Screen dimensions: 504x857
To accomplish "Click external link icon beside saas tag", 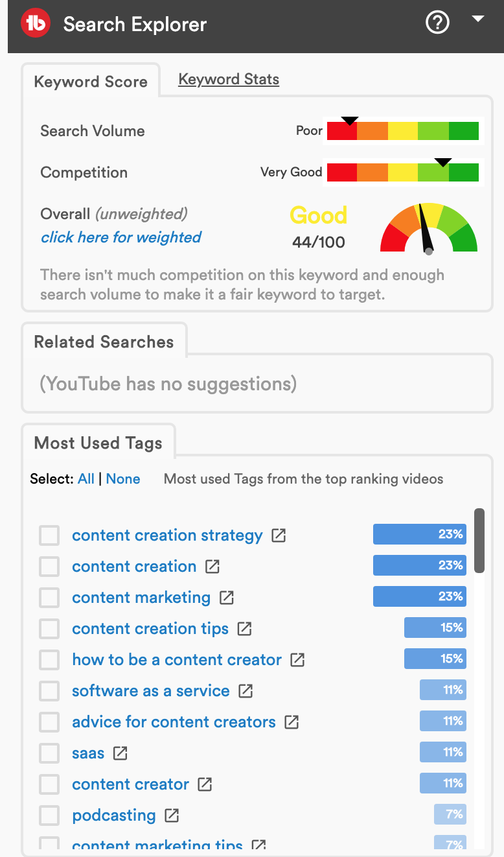I will 120,753.
